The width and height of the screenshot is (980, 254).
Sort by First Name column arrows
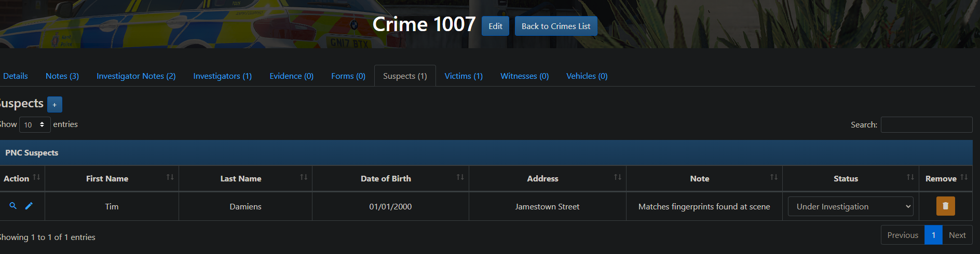(x=170, y=178)
